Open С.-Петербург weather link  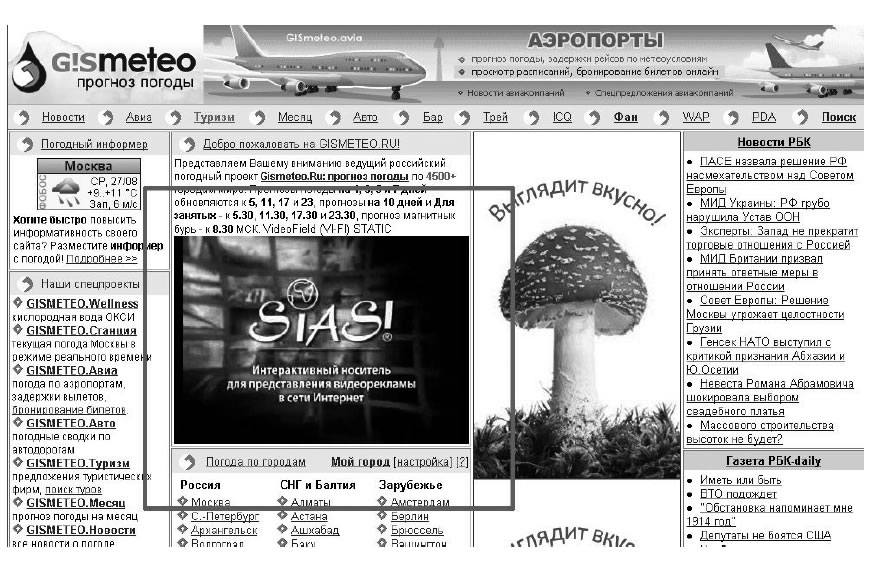225,516
